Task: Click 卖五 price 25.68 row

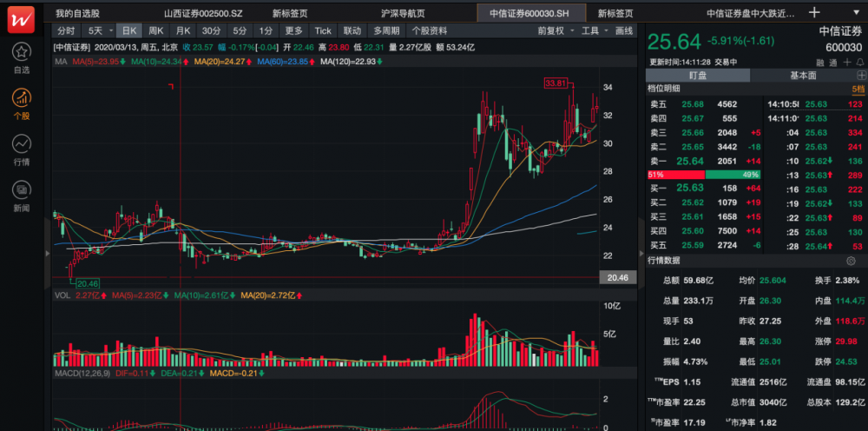Action: (704, 103)
